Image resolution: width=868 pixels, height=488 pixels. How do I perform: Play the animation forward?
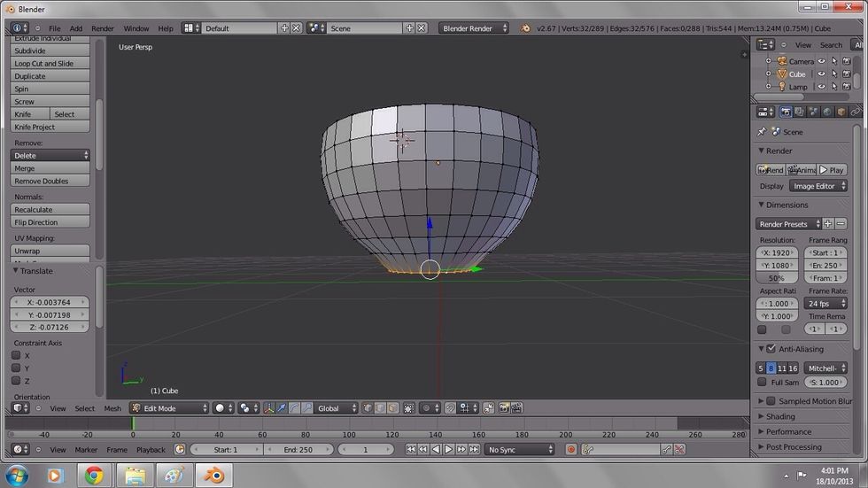[448, 449]
